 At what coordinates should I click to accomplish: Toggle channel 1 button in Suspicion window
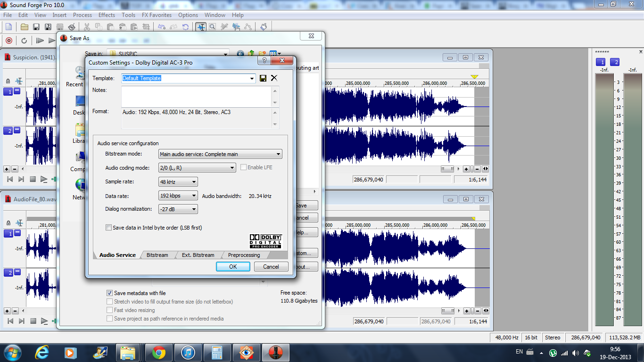pos(8,92)
